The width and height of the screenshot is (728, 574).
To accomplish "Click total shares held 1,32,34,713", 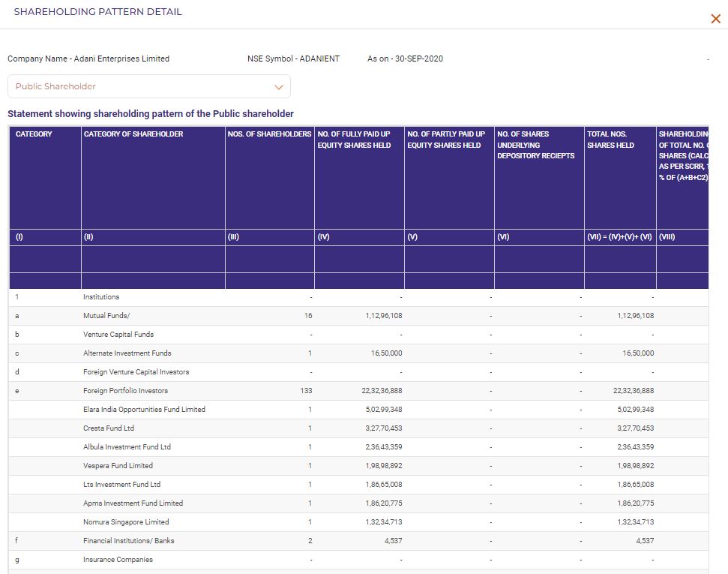I will 636,522.
